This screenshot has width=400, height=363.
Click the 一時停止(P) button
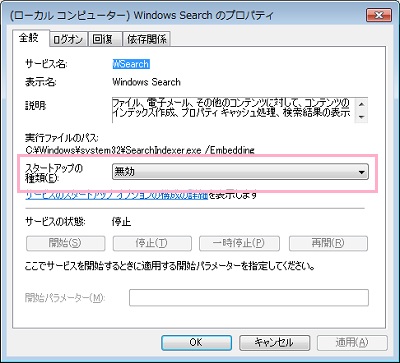pyautogui.click(x=239, y=243)
